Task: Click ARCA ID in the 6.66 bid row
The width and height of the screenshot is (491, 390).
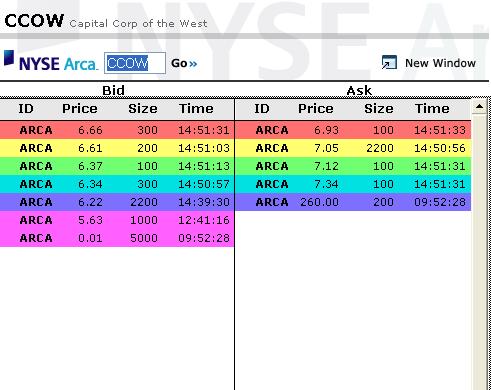Action: (x=36, y=130)
